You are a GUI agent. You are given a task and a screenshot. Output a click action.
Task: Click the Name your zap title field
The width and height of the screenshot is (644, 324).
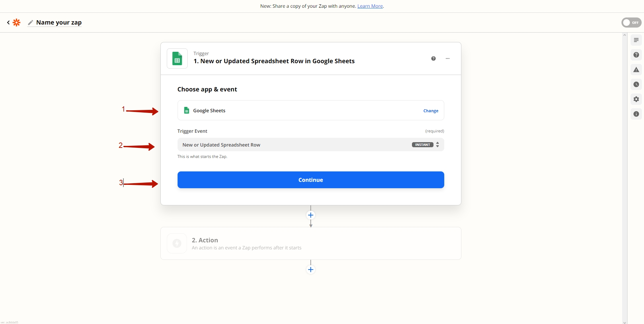(x=59, y=23)
